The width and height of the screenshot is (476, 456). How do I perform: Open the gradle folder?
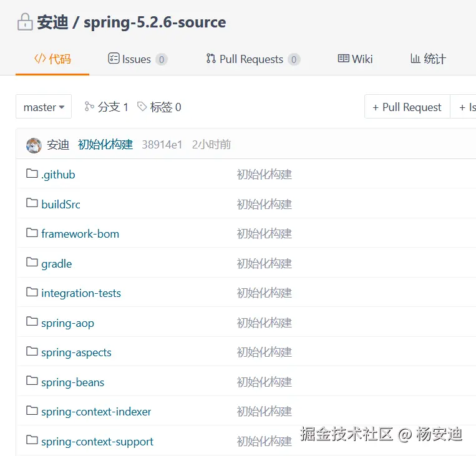coord(57,263)
